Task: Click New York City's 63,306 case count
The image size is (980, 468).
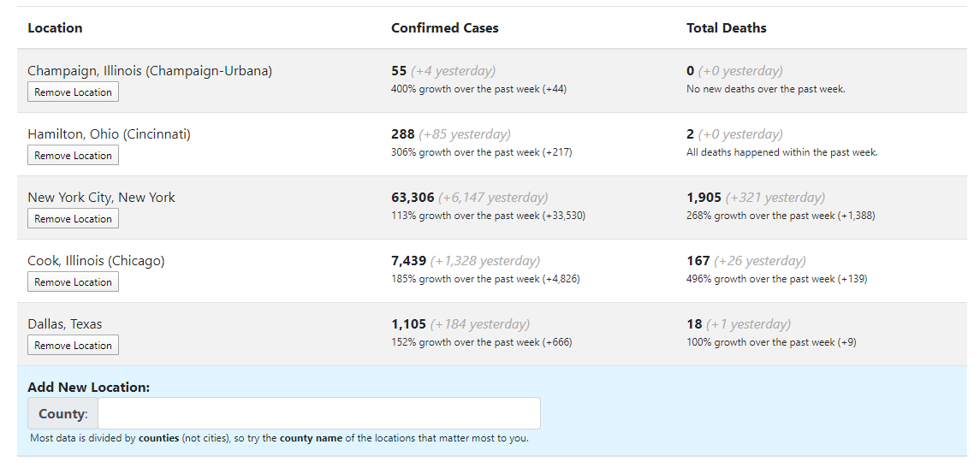Action: (413, 198)
